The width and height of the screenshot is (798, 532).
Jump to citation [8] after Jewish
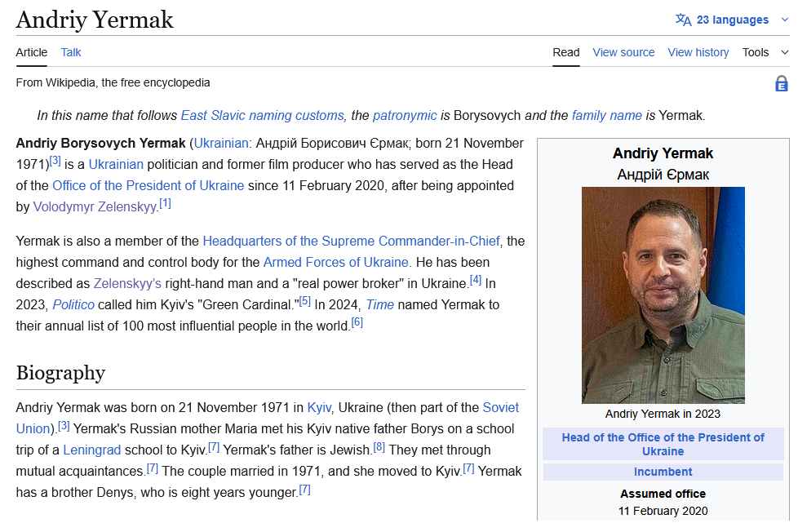click(x=379, y=447)
